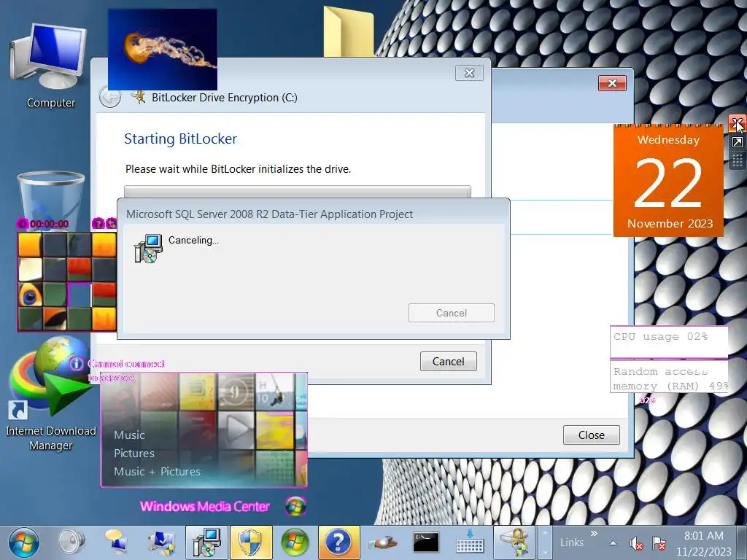Click the calendar gadget larger-size arrow
This screenshot has width=747, height=560.
737,142
